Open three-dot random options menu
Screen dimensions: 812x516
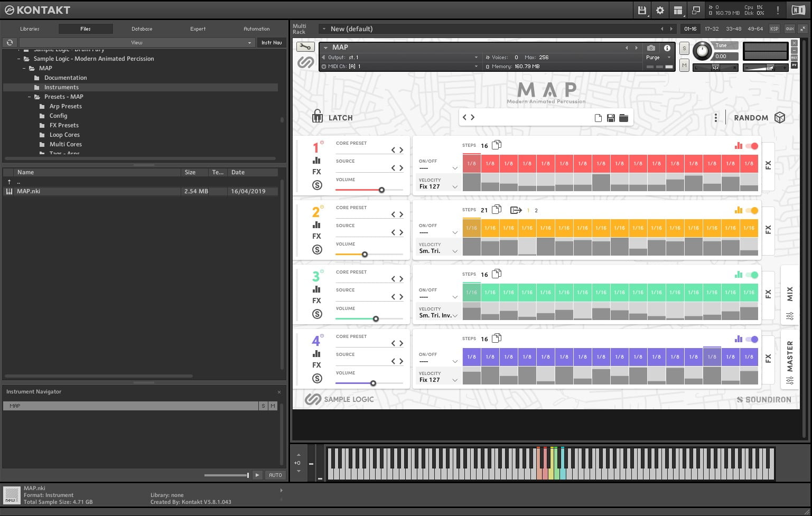[716, 118]
